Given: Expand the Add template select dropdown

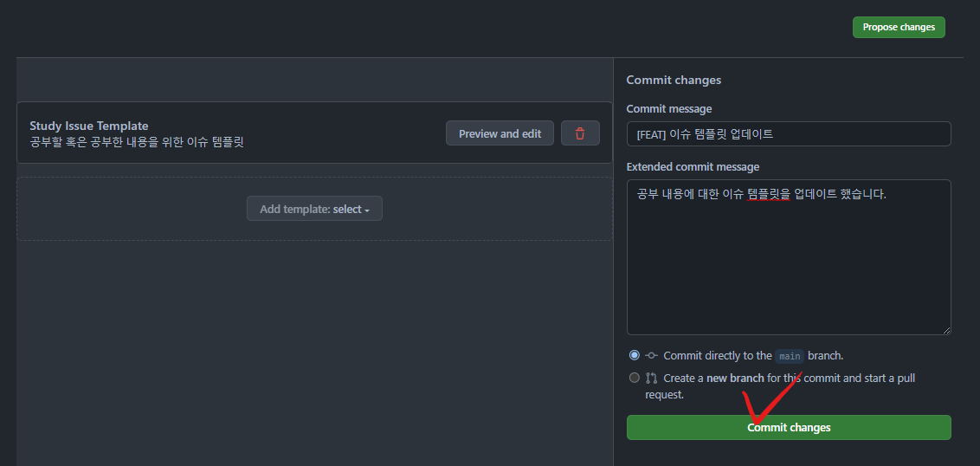Looking at the screenshot, I should click(x=314, y=209).
